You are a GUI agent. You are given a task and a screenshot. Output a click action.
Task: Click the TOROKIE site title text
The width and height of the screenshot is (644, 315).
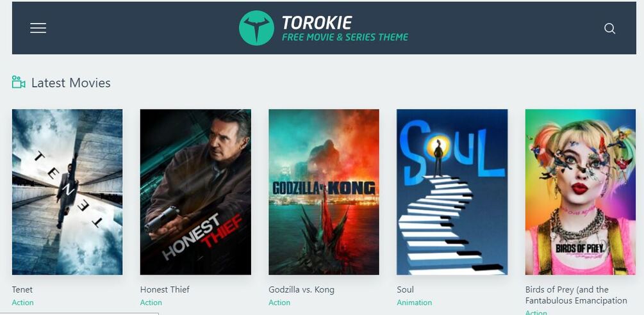pos(317,22)
